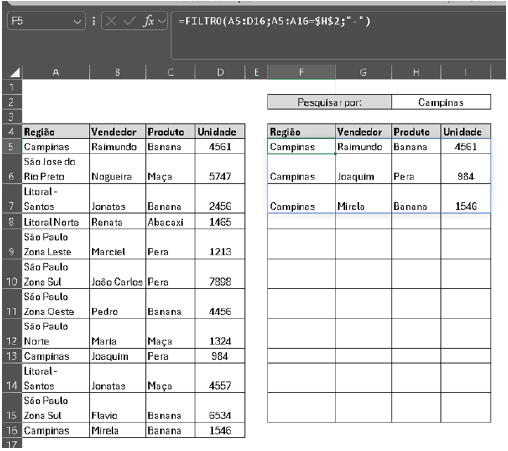Screen dimensions: 508x451
Task: Click cell F5 with Campinas result
Action: (301, 146)
